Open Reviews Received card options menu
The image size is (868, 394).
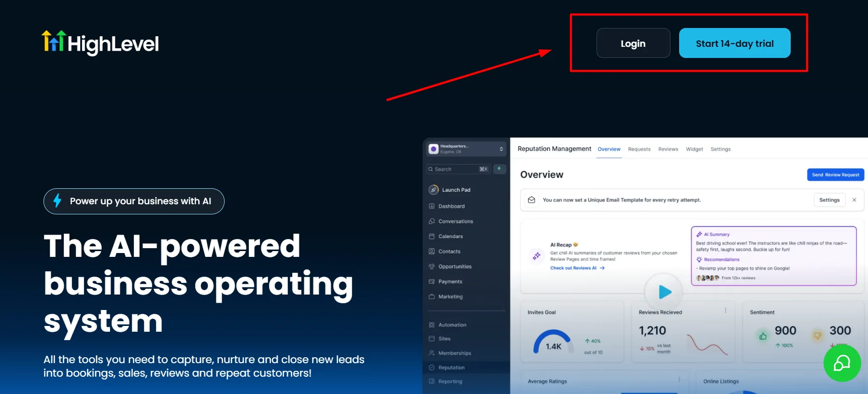[x=726, y=310]
